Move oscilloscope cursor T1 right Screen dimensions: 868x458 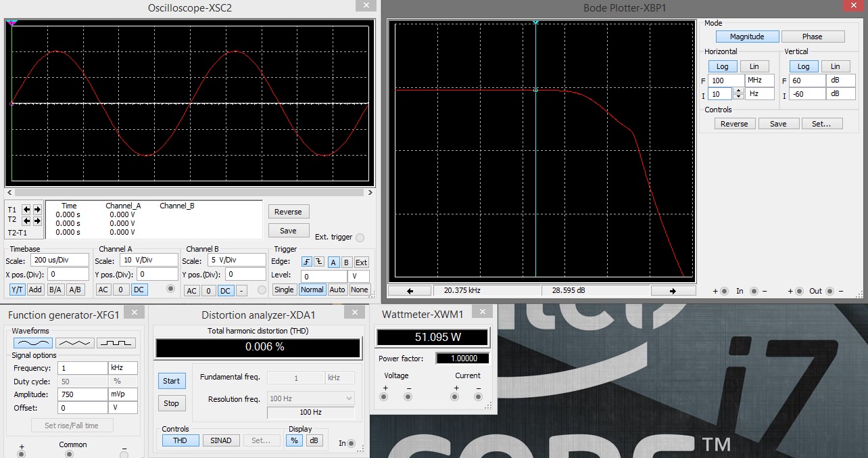point(37,210)
